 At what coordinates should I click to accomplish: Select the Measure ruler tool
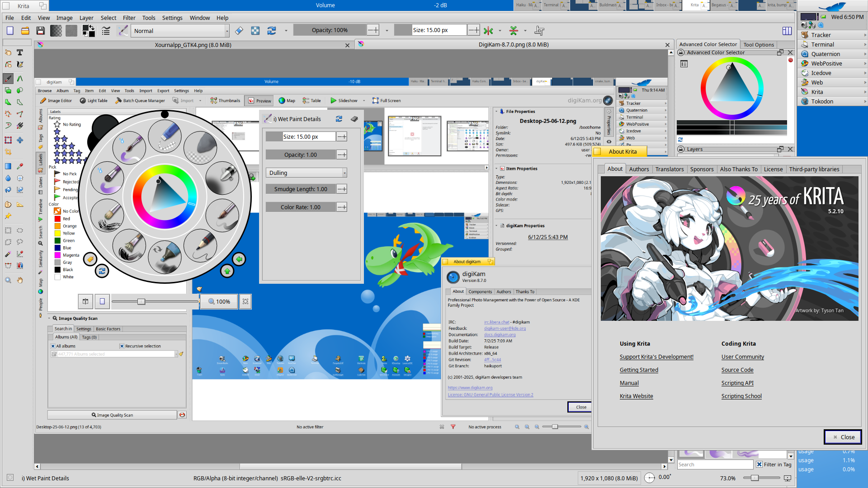click(x=20, y=205)
